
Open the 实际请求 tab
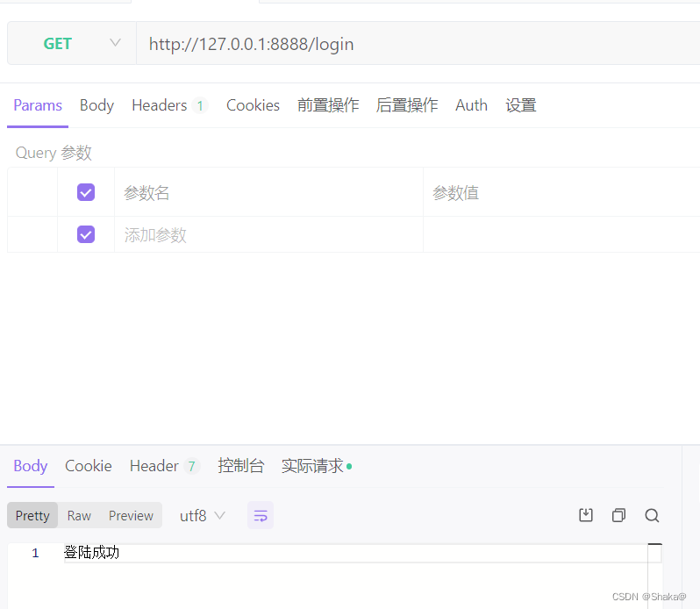click(317, 466)
